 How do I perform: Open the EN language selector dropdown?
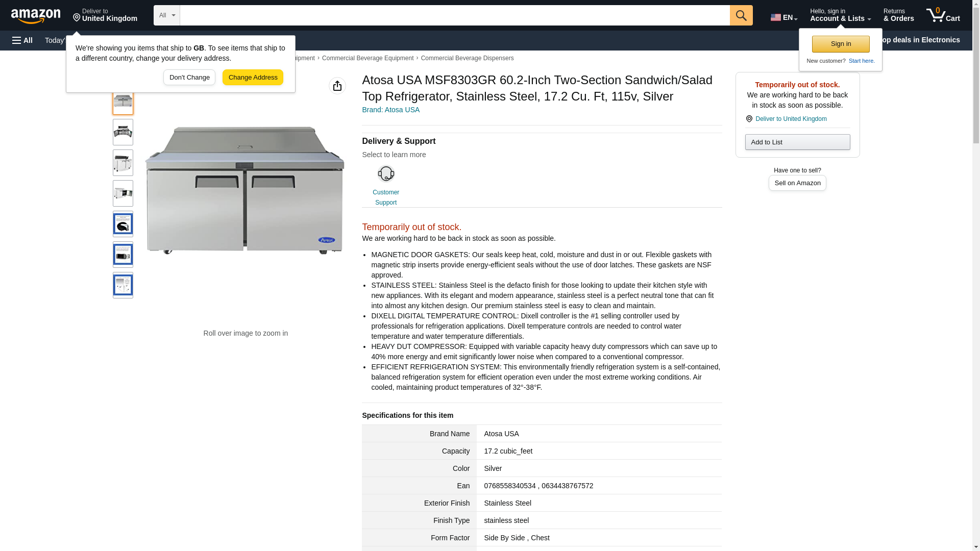click(x=784, y=17)
